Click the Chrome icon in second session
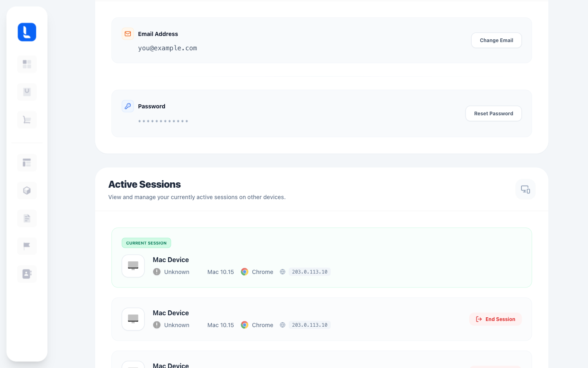The image size is (588, 368). tap(245, 325)
